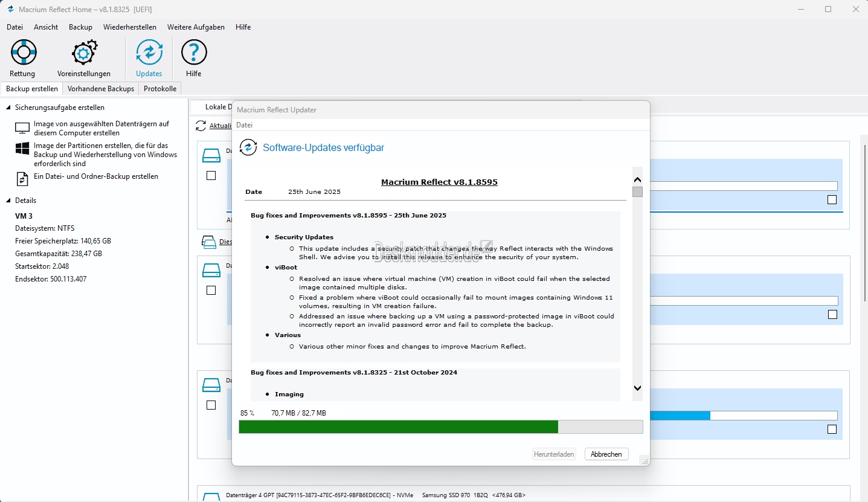This screenshot has height=502, width=868.
Task: Click the release notes scroll-up arrow
Action: (637, 180)
